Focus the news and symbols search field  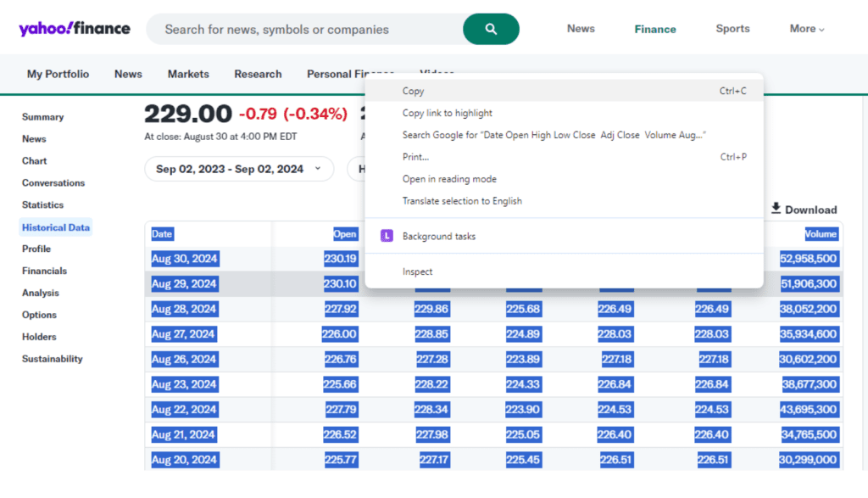(x=305, y=29)
